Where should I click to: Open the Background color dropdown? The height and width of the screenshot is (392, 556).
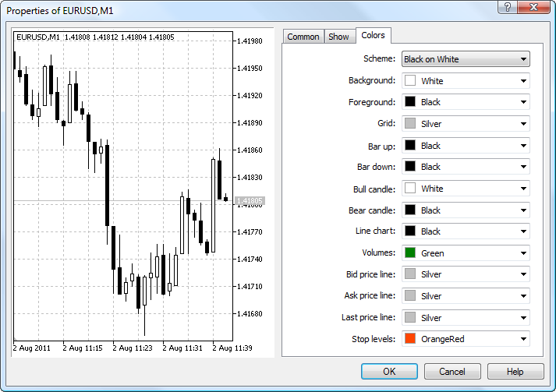(466, 81)
